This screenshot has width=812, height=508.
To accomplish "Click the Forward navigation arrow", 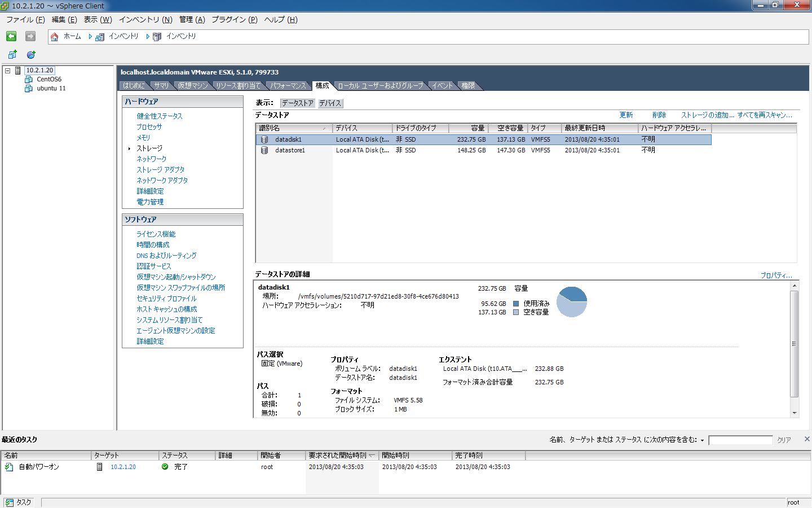I will coord(30,36).
